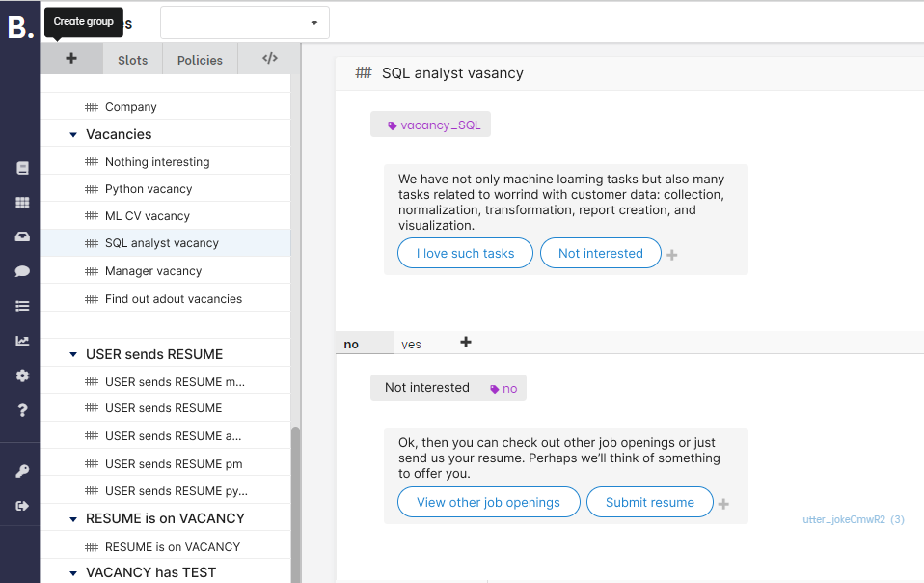This screenshot has width=924, height=583.
Task: Click the hash icon beside SQL analyst vasancy title
Action: click(x=364, y=72)
